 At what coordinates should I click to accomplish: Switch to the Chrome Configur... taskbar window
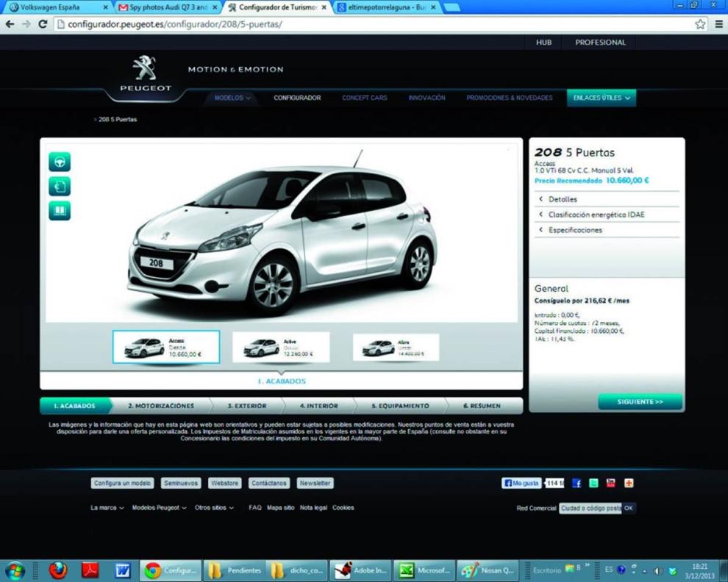171,570
